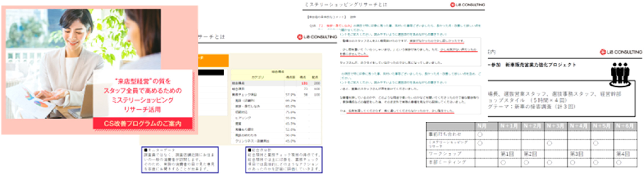Select the N+4月 column header

pos(579,126)
